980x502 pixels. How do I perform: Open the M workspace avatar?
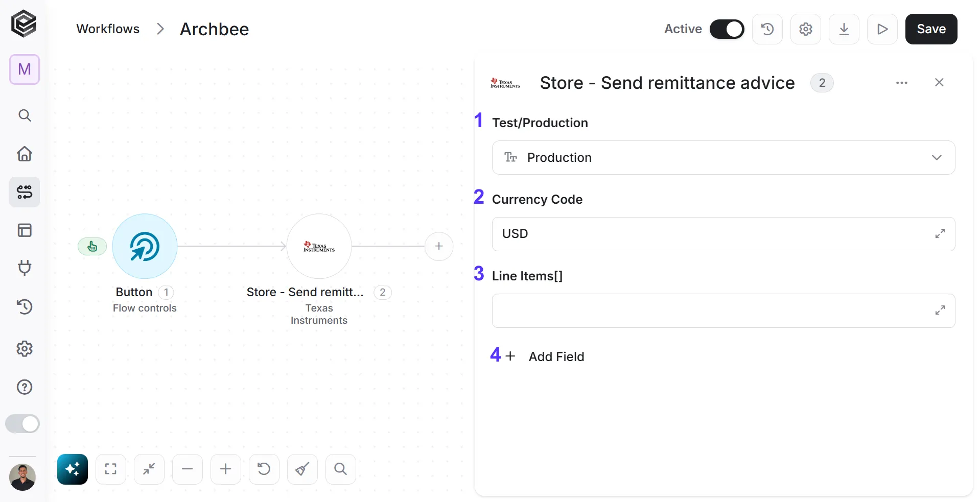[x=25, y=69]
